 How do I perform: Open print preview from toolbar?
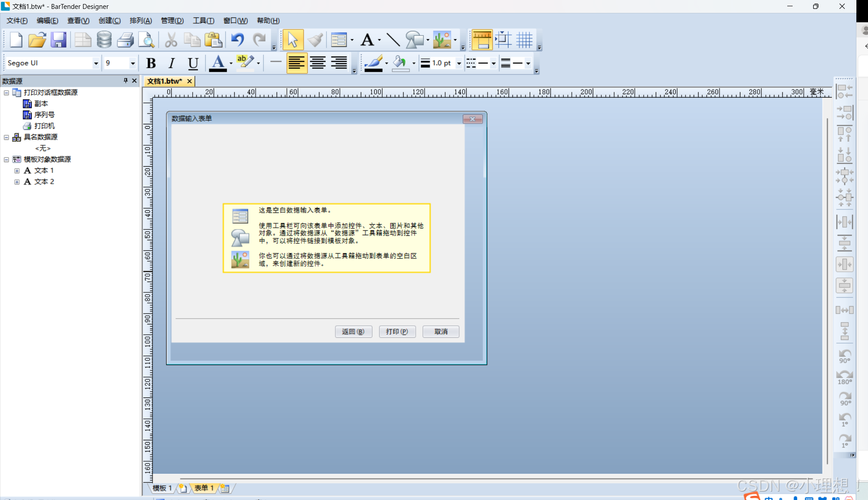[x=146, y=40]
